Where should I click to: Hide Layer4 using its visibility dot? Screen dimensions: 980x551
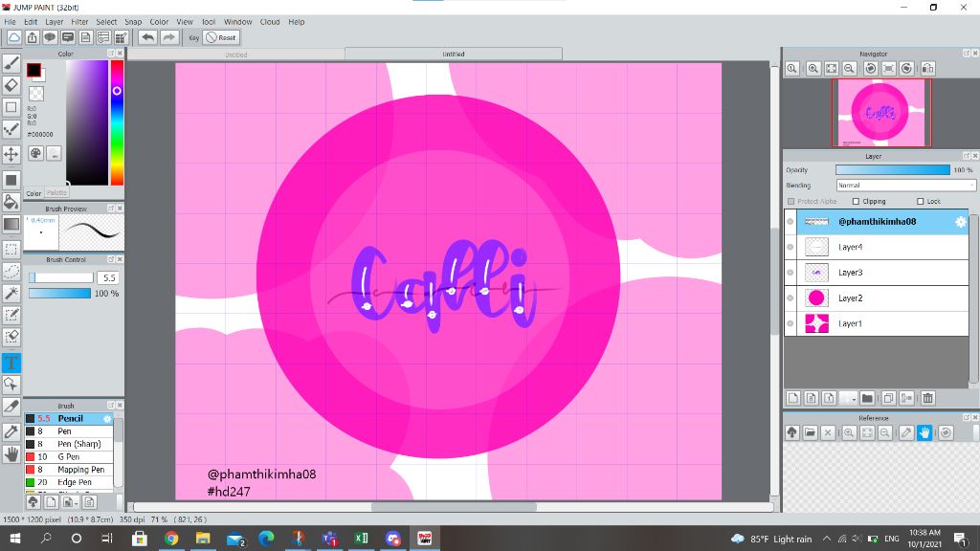tap(791, 248)
